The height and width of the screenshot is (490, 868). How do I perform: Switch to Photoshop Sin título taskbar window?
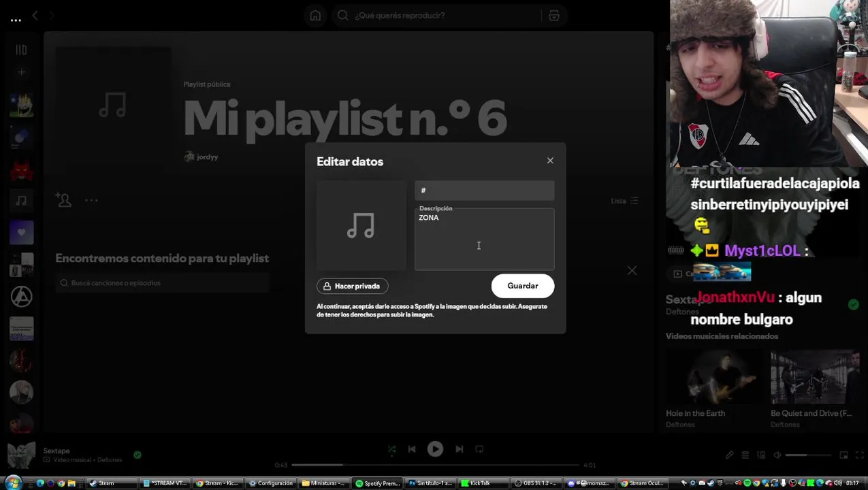click(x=431, y=483)
